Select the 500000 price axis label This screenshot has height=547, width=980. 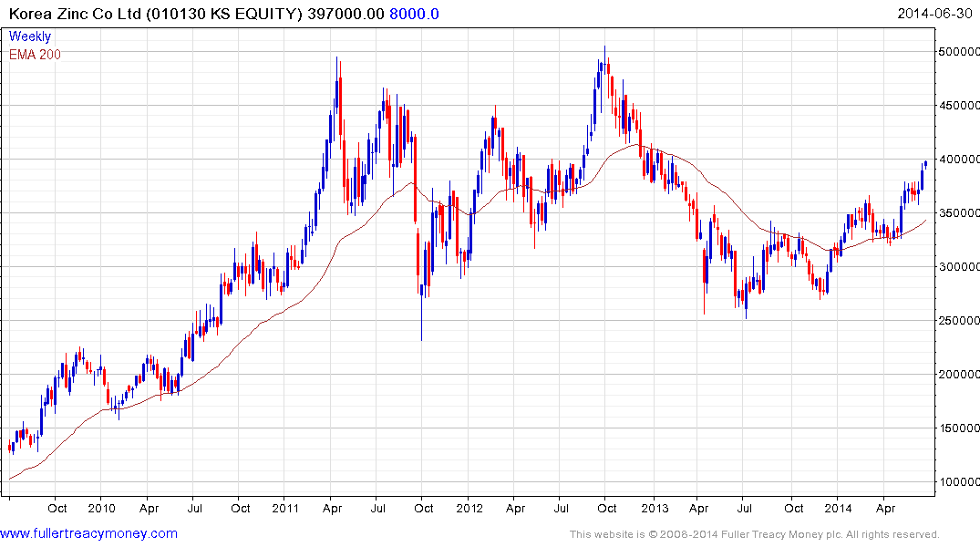point(959,51)
